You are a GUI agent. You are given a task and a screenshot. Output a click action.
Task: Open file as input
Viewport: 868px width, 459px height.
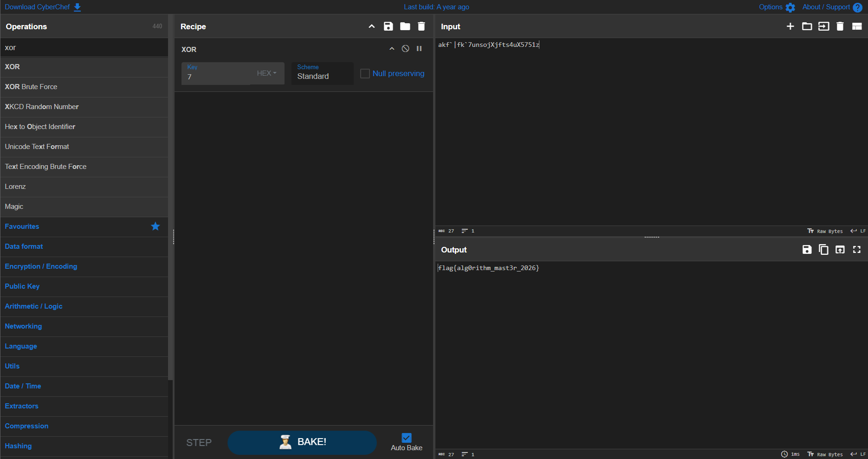tap(823, 26)
